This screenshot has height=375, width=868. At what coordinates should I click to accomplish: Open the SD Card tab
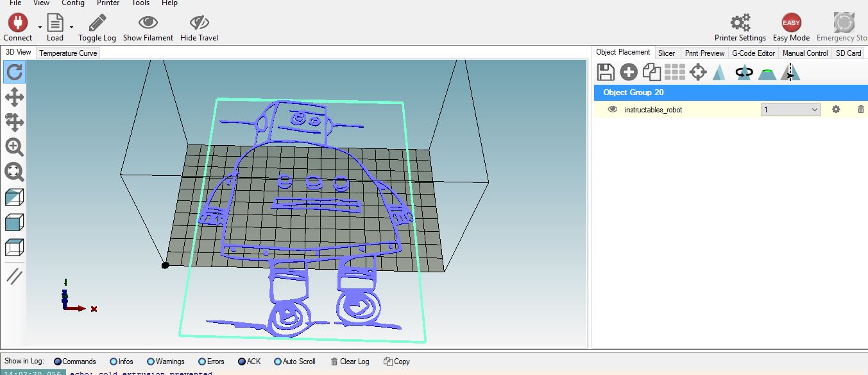pyautogui.click(x=848, y=53)
